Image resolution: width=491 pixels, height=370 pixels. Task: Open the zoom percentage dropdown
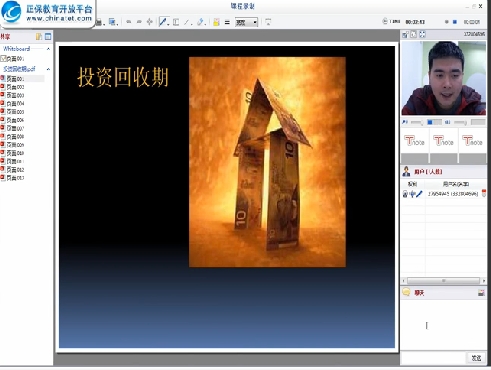click(246, 22)
